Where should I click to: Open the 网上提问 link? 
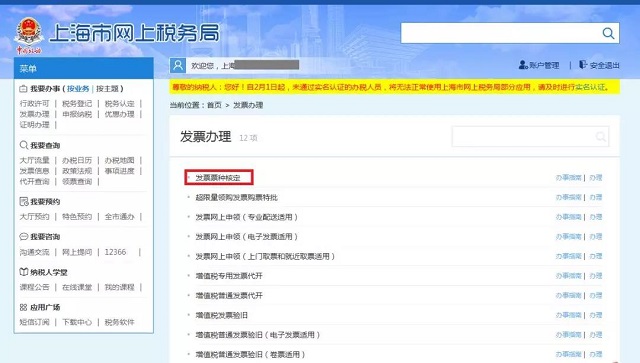77,252
